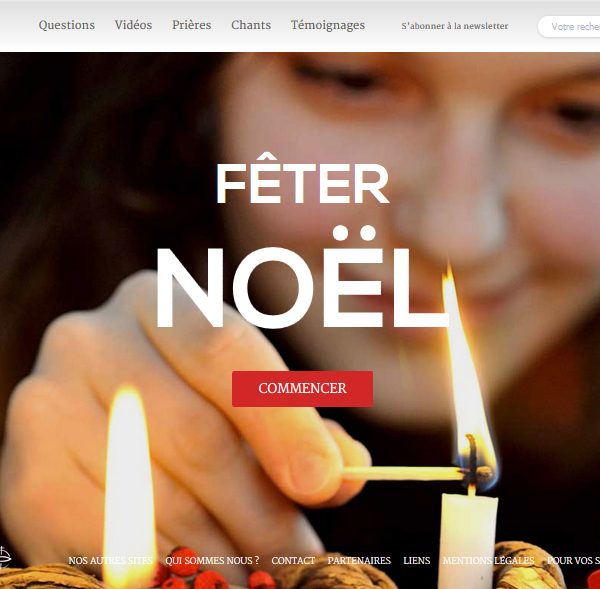Open MENTIONS LÉGALES footer link
The image size is (600, 589).
pyautogui.click(x=488, y=560)
